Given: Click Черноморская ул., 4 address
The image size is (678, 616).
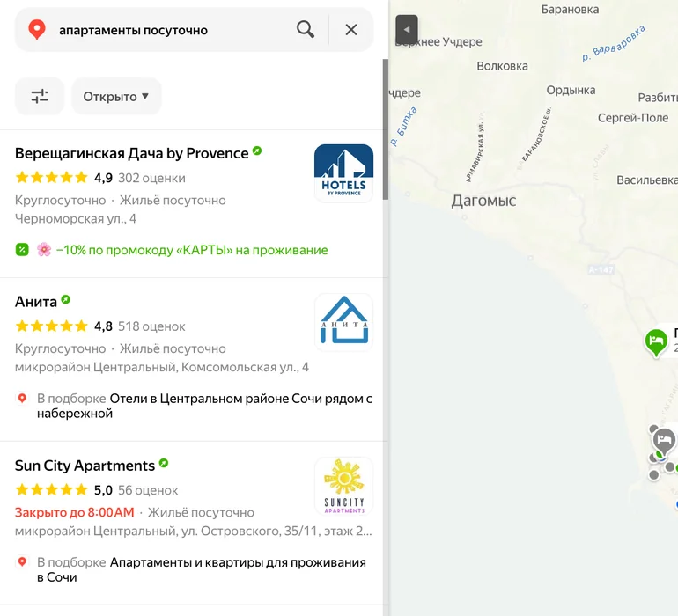Looking at the screenshot, I should click(76, 219).
